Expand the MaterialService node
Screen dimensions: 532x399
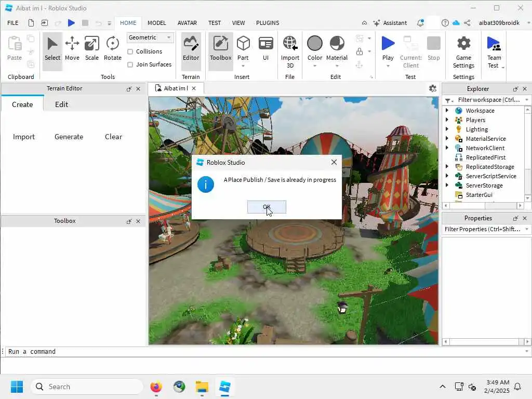447,138
